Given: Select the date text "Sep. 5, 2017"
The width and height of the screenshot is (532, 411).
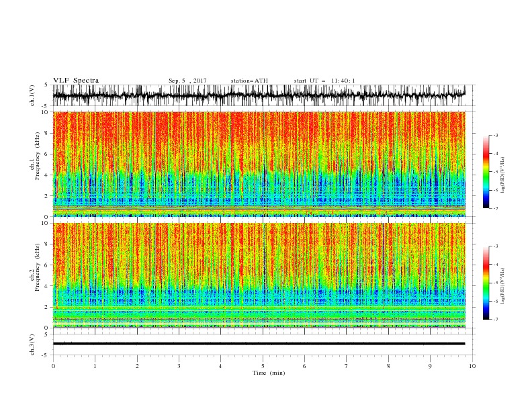Looking at the screenshot, I should pos(187,81).
